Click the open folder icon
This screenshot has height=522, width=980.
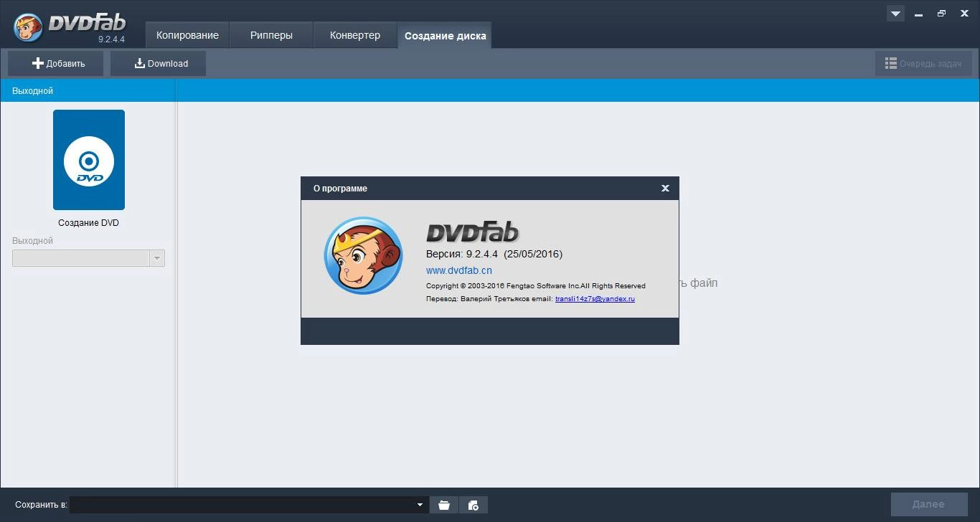point(444,505)
